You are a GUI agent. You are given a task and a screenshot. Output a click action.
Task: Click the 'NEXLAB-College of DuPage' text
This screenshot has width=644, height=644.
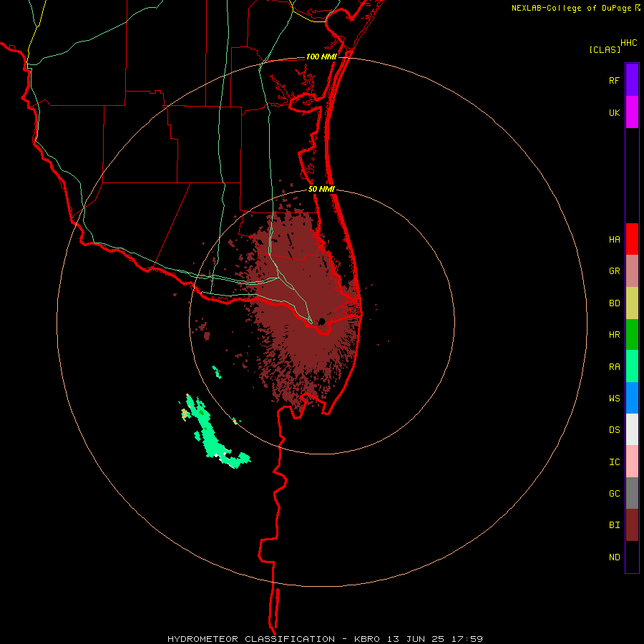(571, 8)
